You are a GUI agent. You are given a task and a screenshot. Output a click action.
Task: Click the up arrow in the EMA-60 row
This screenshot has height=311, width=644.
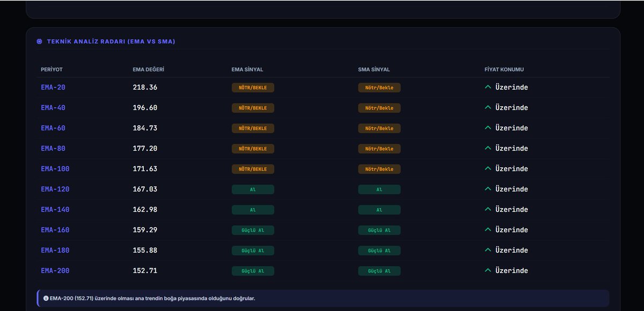click(488, 128)
